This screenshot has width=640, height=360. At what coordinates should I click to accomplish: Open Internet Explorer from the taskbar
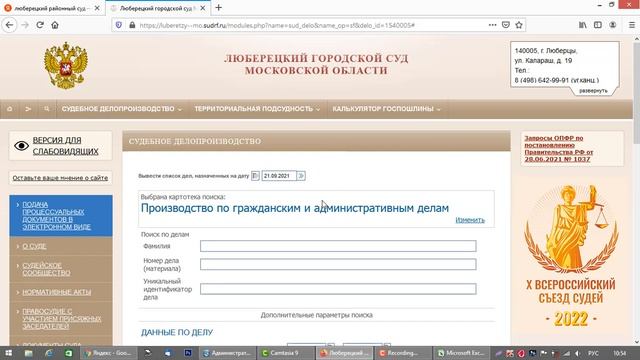coord(49,353)
